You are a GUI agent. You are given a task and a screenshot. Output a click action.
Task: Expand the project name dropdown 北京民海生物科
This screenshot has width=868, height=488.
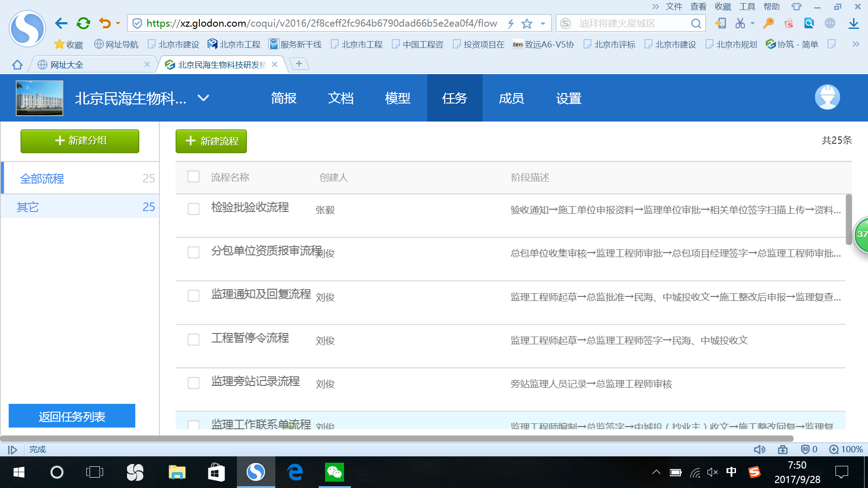[x=203, y=98]
